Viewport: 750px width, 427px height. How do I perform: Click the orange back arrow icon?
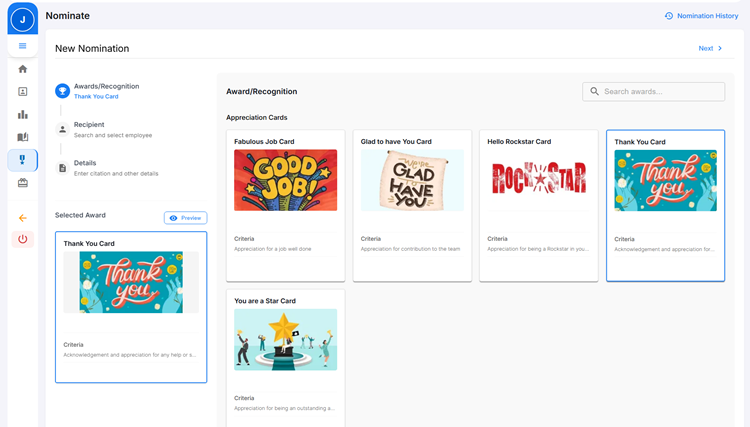(22, 218)
